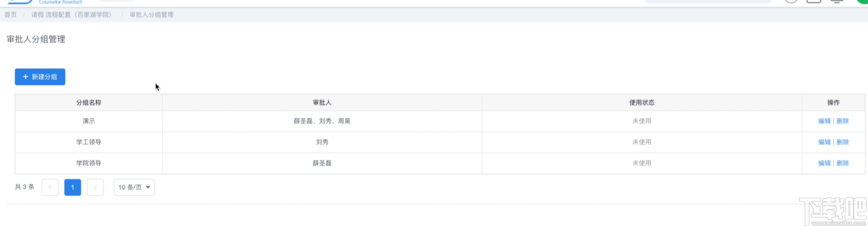Delete the 演示 group
868x226 pixels.
842,121
